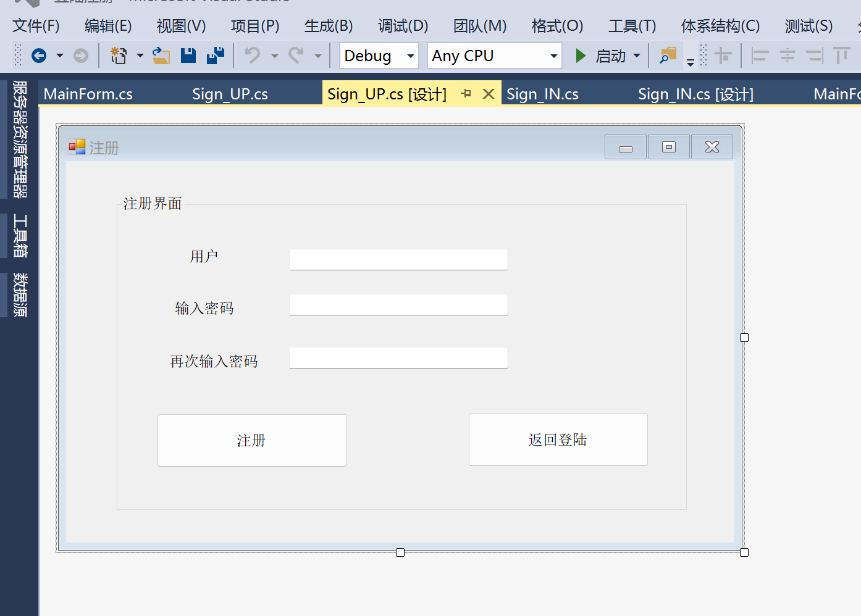Open the 文件(F) menu
Image resolution: width=861 pixels, height=616 pixels.
coord(36,26)
